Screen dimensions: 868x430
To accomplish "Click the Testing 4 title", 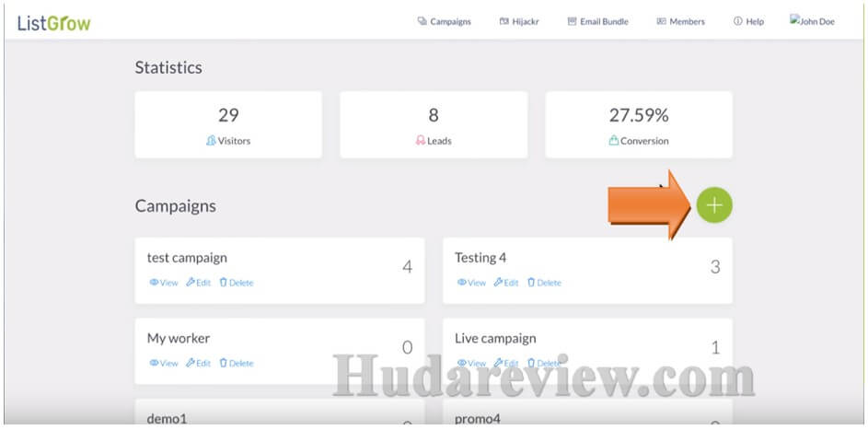I will [480, 258].
